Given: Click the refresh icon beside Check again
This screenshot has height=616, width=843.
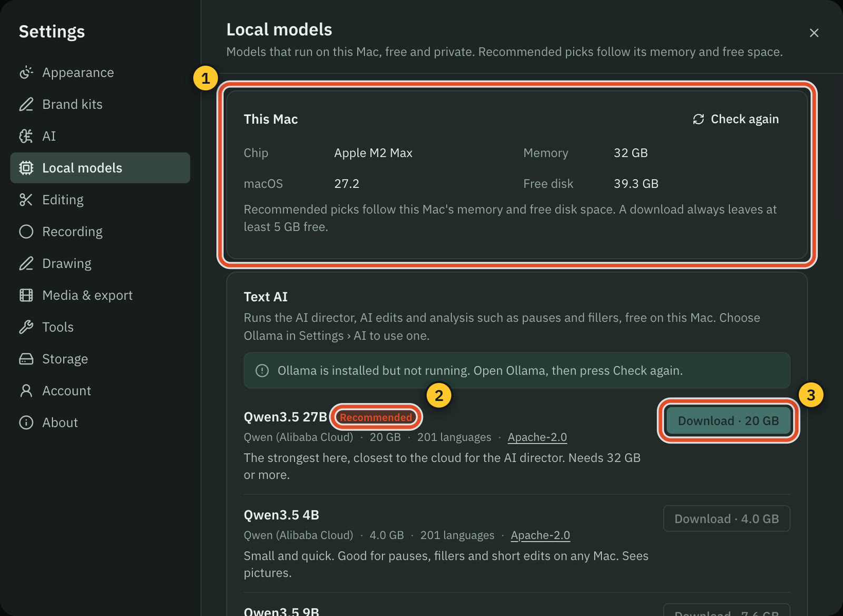Looking at the screenshot, I should (699, 120).
